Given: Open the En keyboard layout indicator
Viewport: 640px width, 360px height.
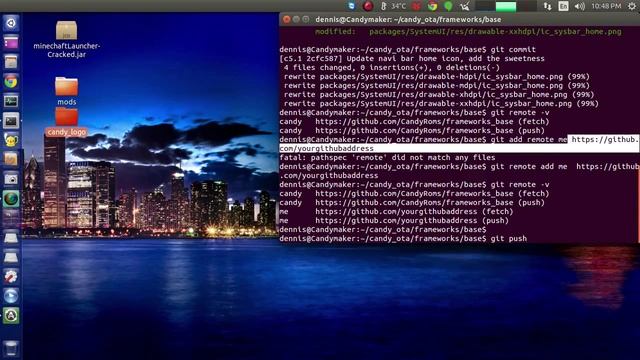Looking at the screenshot, I should coord(563,6).
